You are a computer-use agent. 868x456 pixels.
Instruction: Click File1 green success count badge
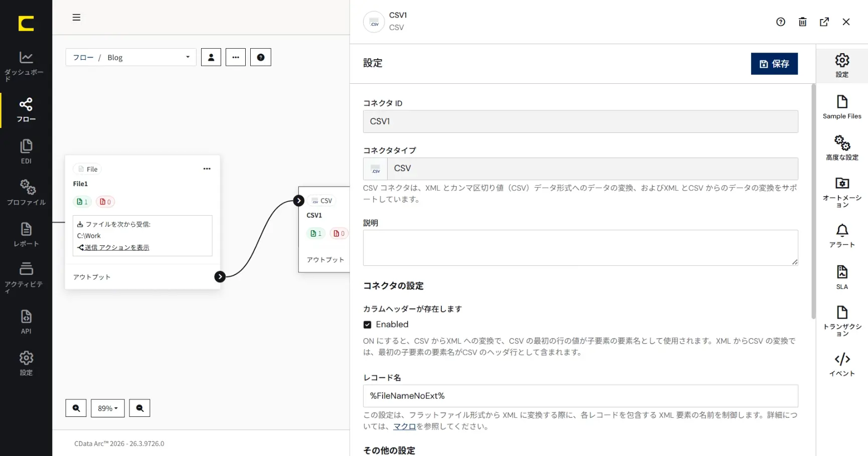[x=82, y=202]
